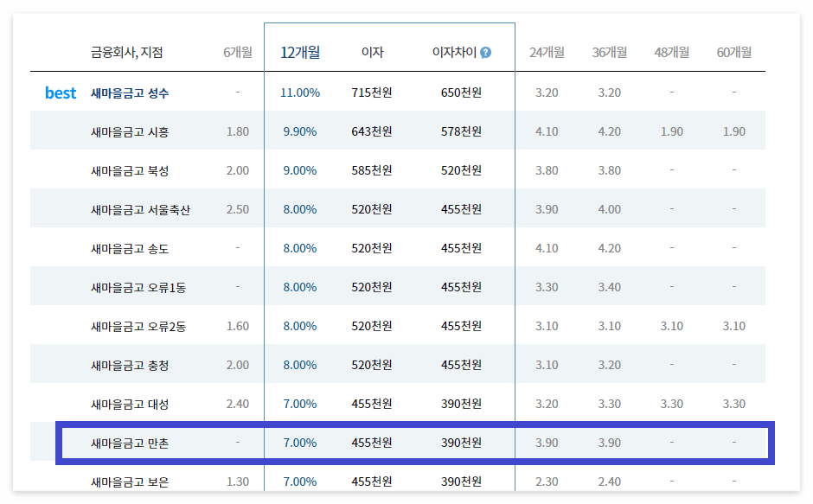The width and height of the screenshot is (813, 504).
Task: Select the 48개월 column header
Action: click(x=671, y=53)
